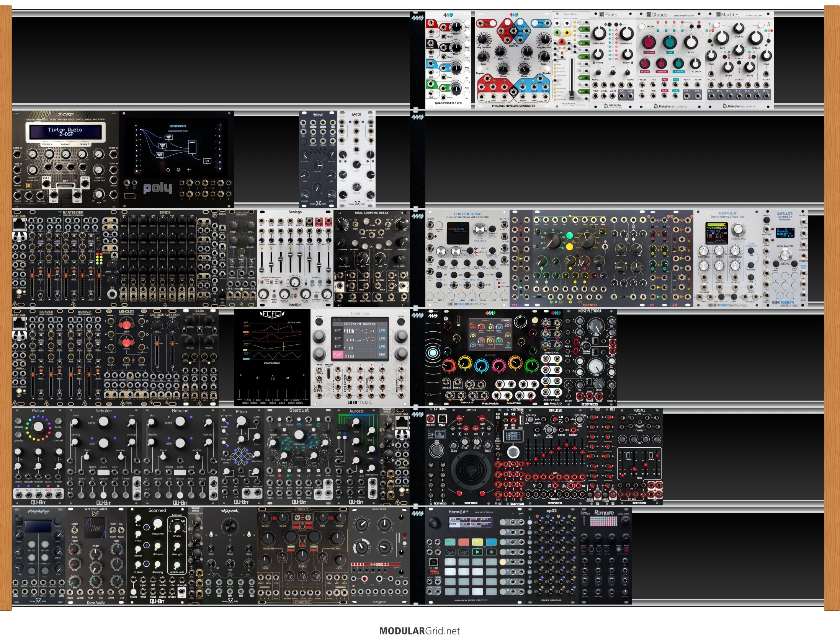Screen dimensions: 840x639
Task: Click the MUXLICER module title
Action: tap(555, 411)
